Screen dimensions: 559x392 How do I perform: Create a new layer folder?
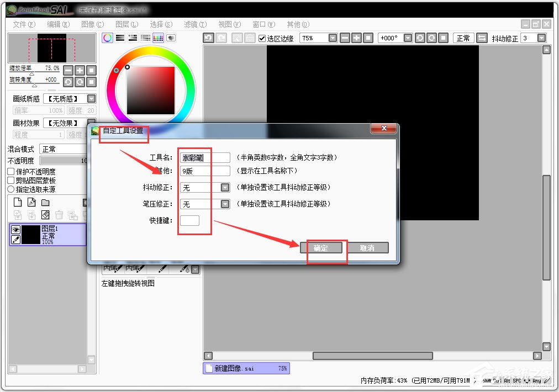pos(46,203)
